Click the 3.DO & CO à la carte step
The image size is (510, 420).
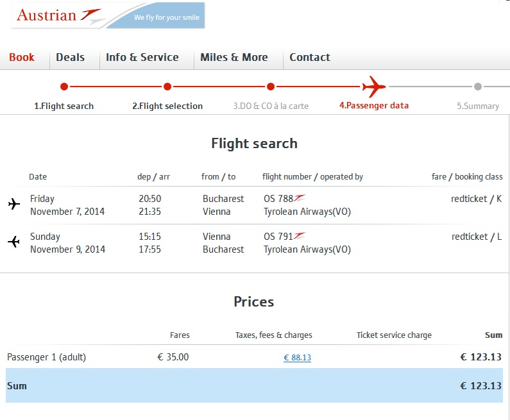coord(271,106)
